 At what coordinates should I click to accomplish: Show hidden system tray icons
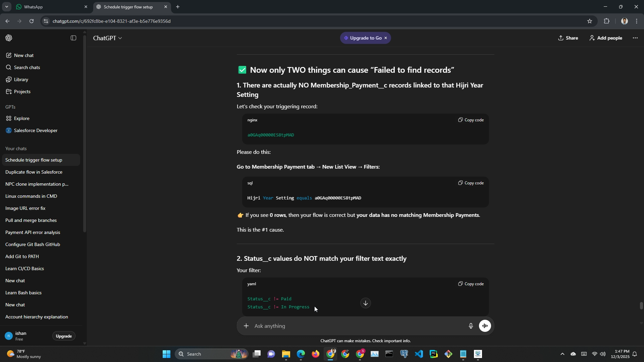562,354
